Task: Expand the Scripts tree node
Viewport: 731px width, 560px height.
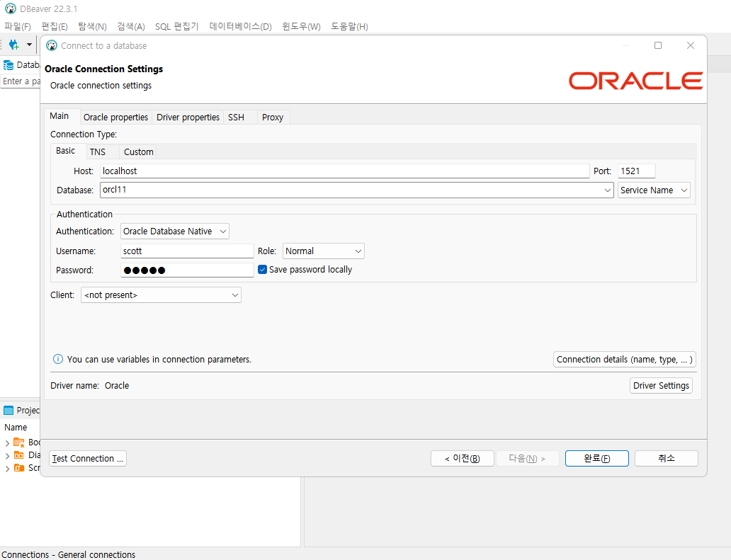Action: [7, 468]
